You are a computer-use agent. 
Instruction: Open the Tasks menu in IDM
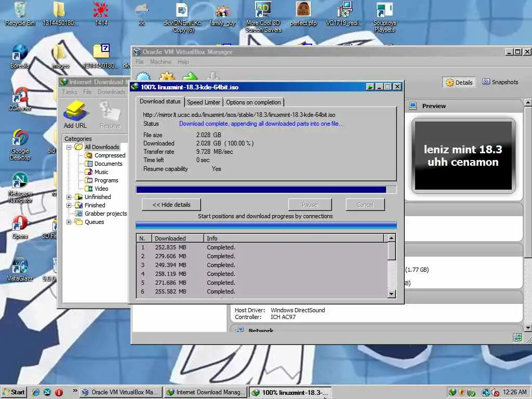click(70, 92)
